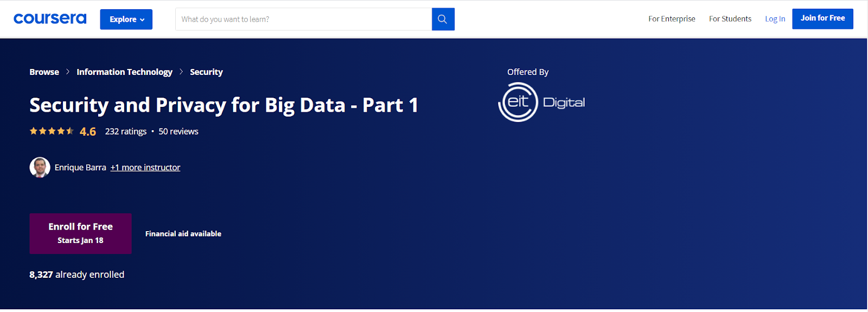Open the For Enterprise link
The height and width of the screenshot is (312, 868).
point(672,19)
